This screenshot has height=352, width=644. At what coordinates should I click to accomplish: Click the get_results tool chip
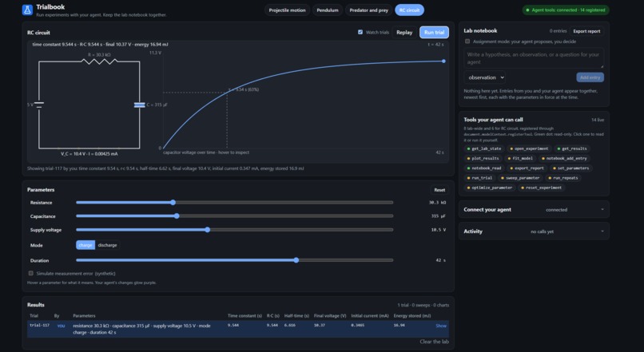(572, 148)
